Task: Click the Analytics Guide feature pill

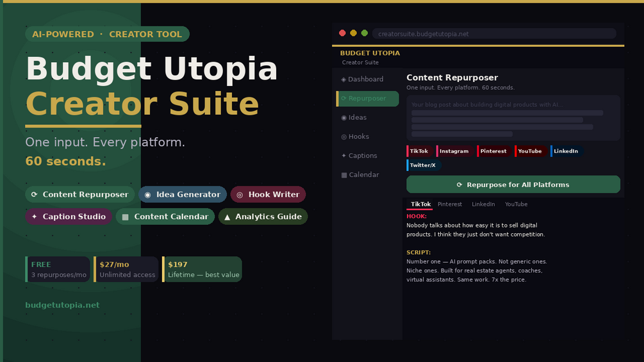Action: pos(263,217)
